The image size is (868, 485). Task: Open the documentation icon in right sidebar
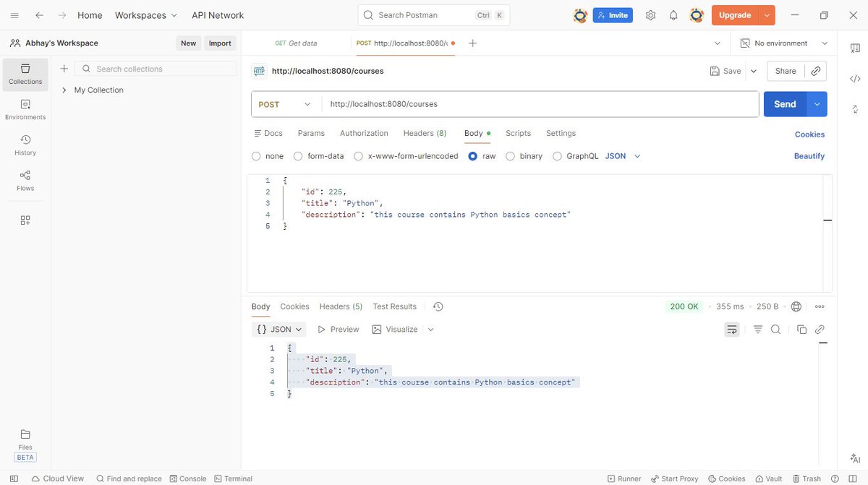point(854,48)
